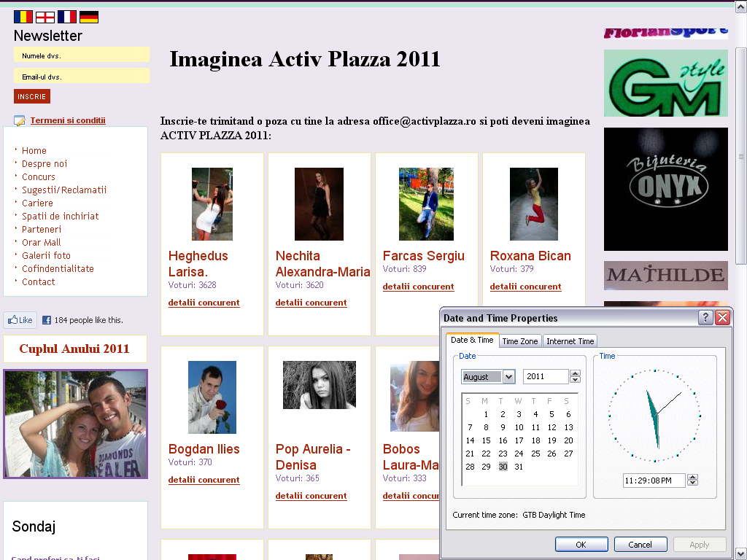Select day 30 in the calendar grid
Image resolution: width=747 pixels, height=560 pixels.
(502, 466)
